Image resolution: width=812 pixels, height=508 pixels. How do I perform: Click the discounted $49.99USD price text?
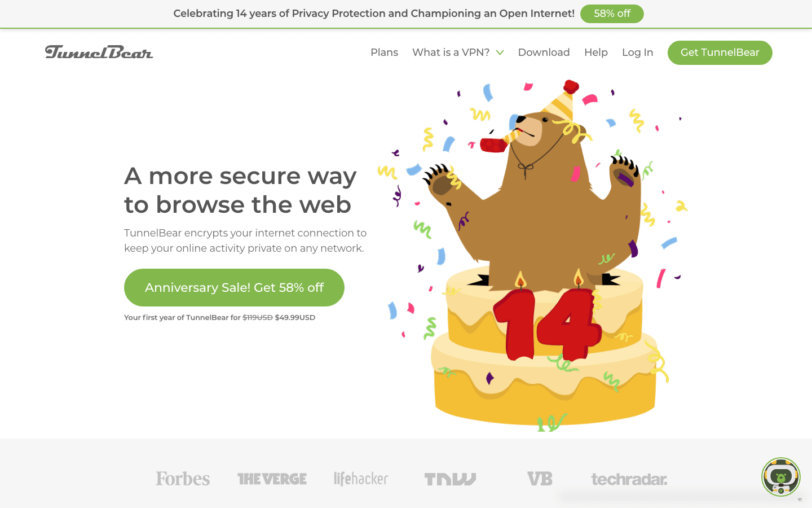(x=295, y=317)
